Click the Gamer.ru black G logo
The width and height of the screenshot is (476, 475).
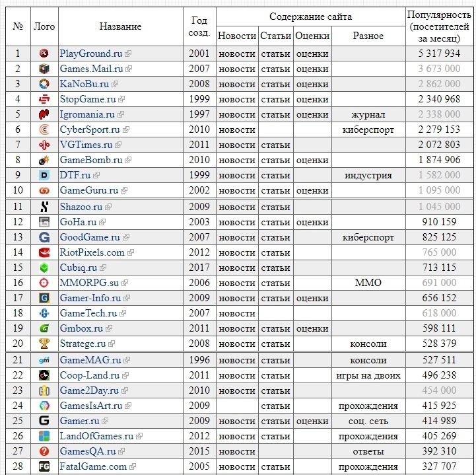pyautogui.click(x=44, y=421)
